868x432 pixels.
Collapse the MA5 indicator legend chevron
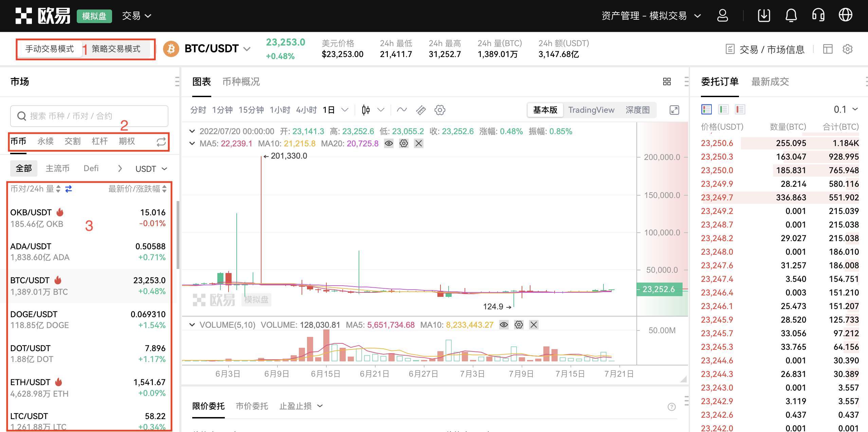coord(192,144)
